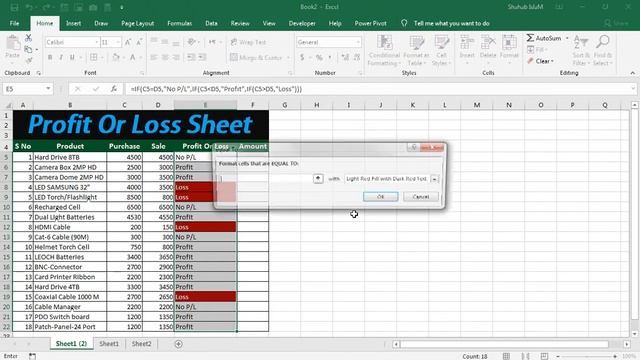Viewport: 640px width, 360px height.
Task: Switch to the Sheet1 worksheet tab
Action: pyautogui.click(x=109, y=344)
